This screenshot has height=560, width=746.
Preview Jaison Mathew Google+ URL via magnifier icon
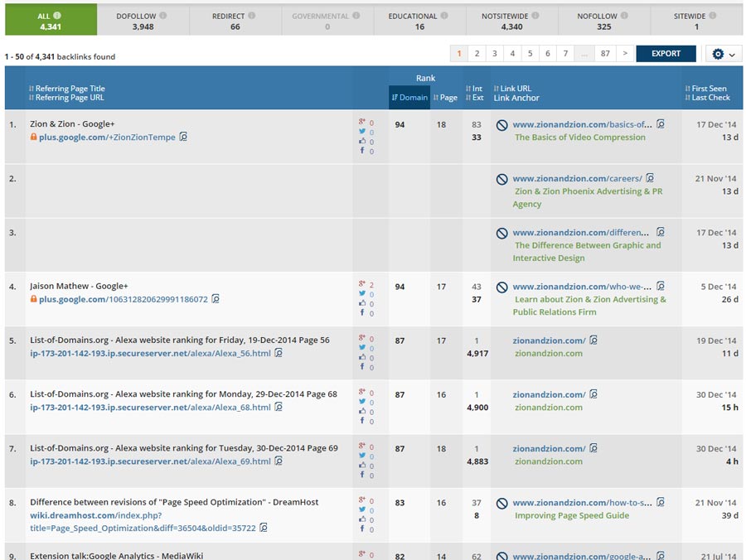(216, 299)
